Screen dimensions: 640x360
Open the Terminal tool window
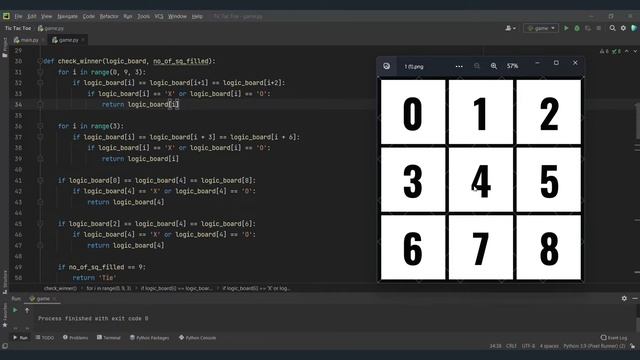pos(109,338)
